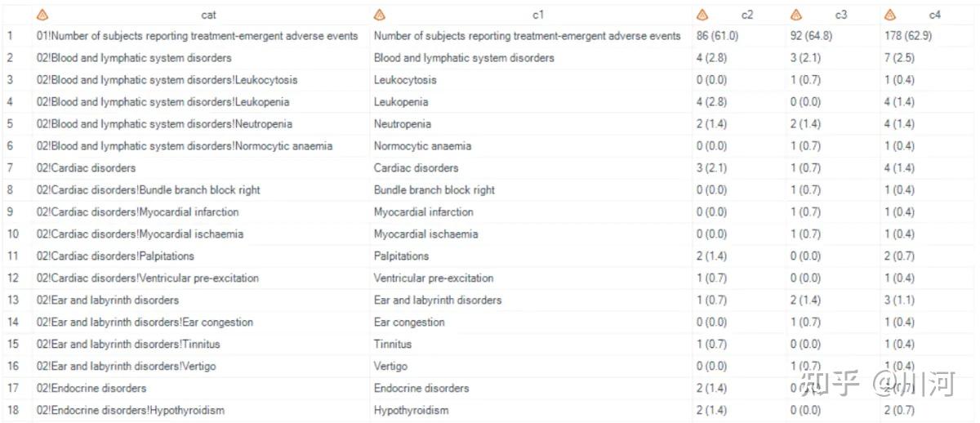This screenshot has height=423, width=980.
Task: Click the character-type icon beside c1 column
Action: (x=379, y=15)
